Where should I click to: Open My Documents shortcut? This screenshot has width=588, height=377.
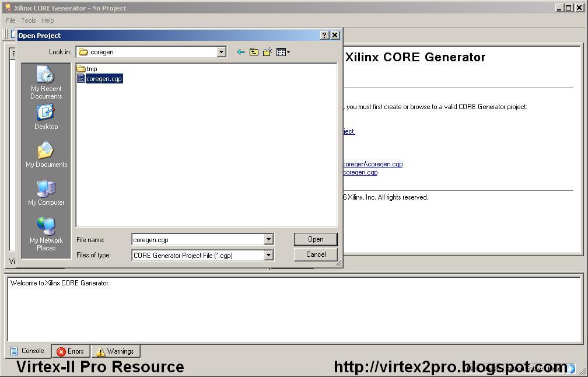point(46,155)
